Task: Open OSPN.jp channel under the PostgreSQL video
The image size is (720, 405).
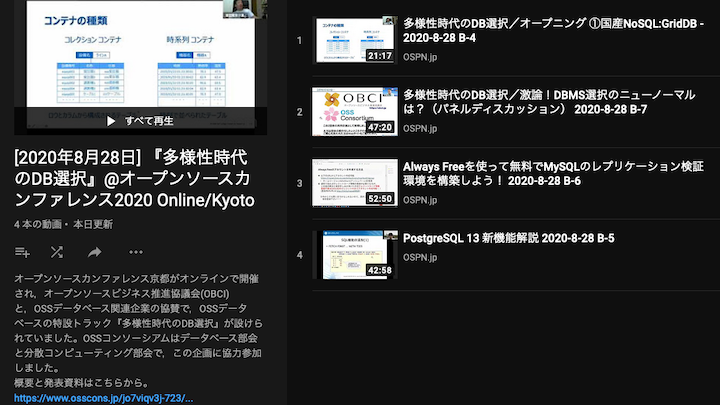Action: 420,257
